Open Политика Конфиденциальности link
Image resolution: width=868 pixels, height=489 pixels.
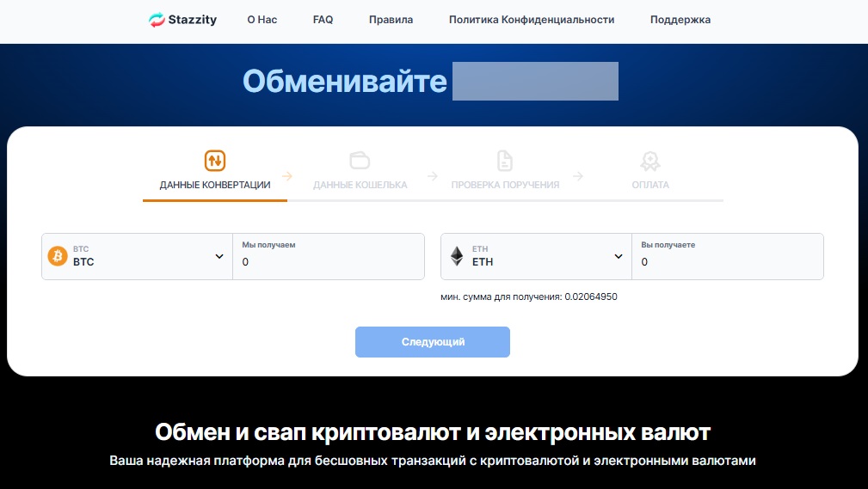(532, 20)
